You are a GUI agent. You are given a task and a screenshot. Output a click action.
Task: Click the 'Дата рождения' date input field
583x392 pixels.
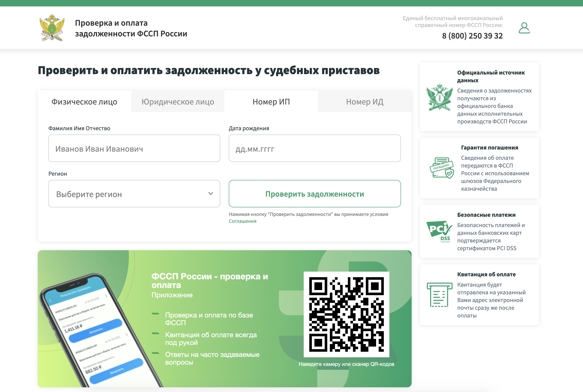[x=315, y=148]
